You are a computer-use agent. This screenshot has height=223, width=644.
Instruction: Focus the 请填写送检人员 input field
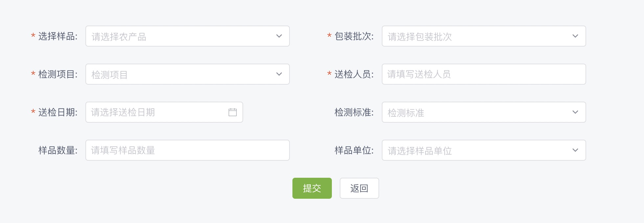[484, 74]
